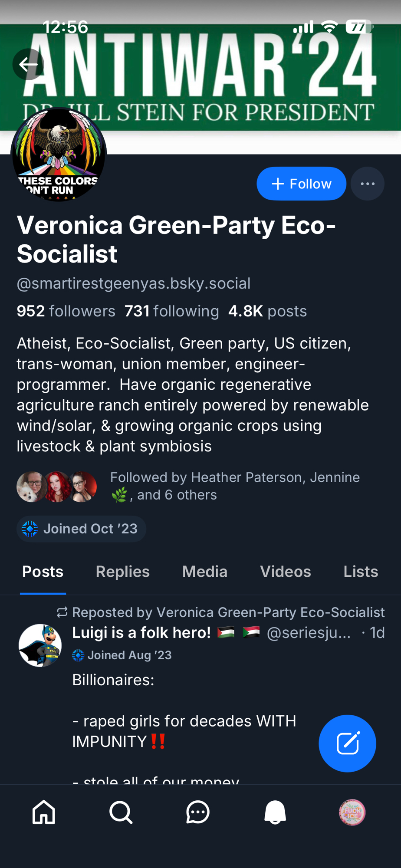View the 952 followers list
This screenshot has height=868, width=401.
[66, 311]
